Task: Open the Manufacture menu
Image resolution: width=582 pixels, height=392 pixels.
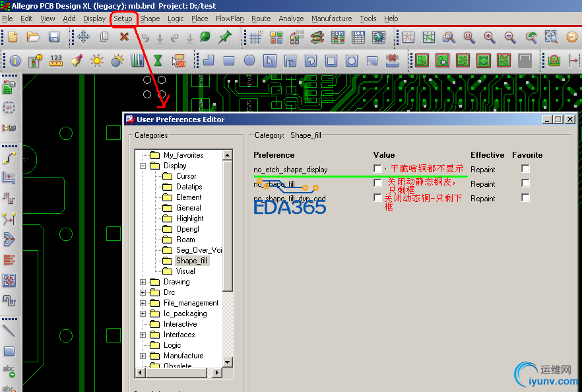Action: click(x=331, y=18)
